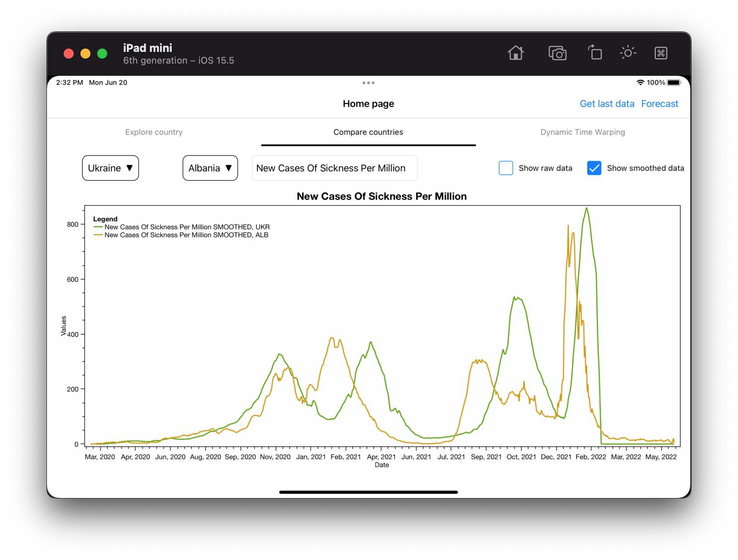The height and width of the screenshot is (560, 738).
Task: Switch to the Explore country tab
Action: pyautogui.click(x=154, y=132)
